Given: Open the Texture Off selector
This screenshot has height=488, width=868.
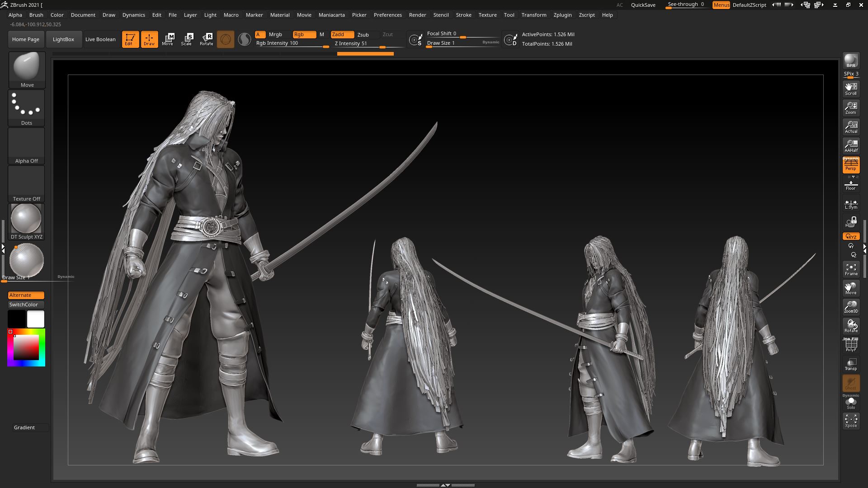Looking at the screenshot, I should coord(27,183).
